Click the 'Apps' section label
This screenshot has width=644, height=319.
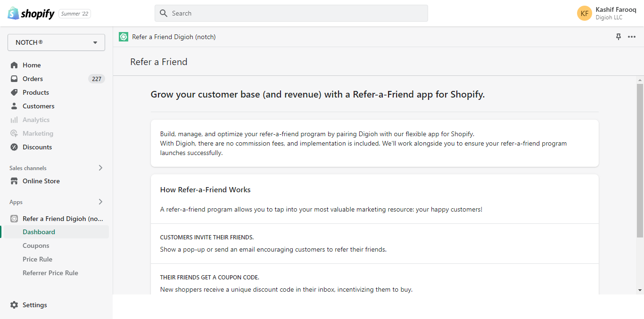16,202
